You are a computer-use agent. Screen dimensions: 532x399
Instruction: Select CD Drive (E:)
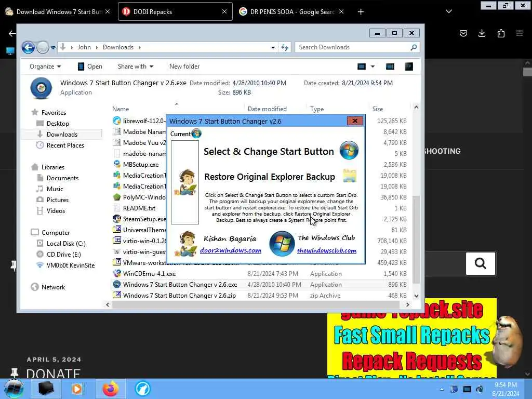[63, 254]
